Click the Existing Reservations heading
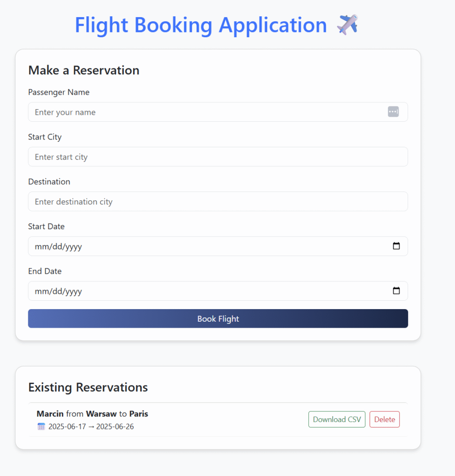 click(x=88, y=387)
